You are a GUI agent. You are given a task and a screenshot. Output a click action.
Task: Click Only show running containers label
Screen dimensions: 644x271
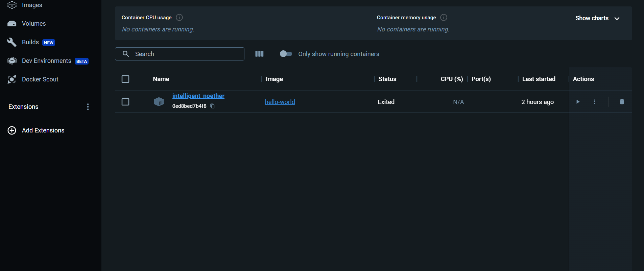[x=339, y=54]
